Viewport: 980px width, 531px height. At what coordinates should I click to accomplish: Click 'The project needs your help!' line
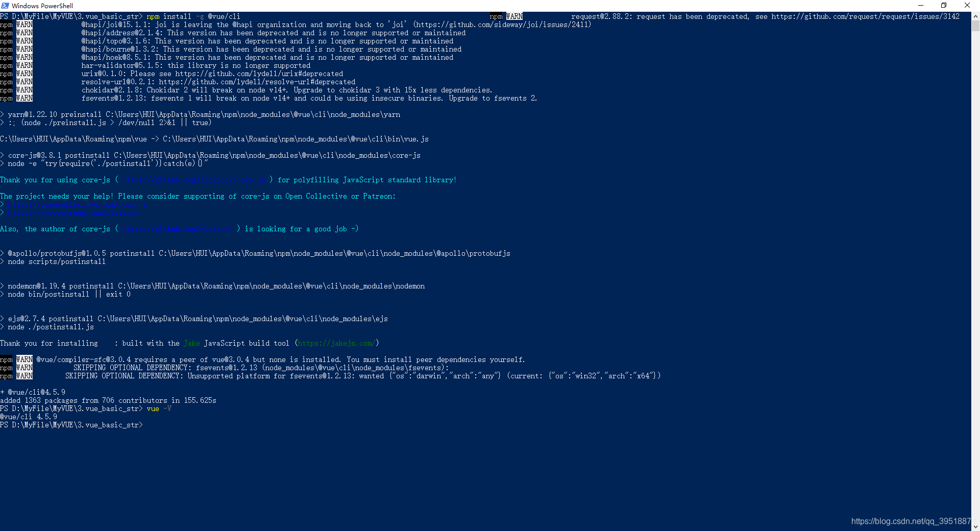[x=198, y=196]
